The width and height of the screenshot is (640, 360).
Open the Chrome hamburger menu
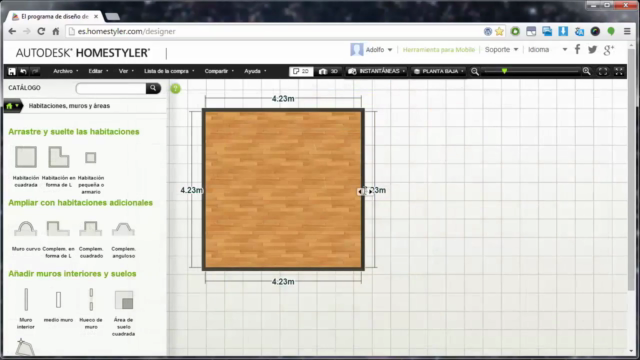[x=627, y=31]
